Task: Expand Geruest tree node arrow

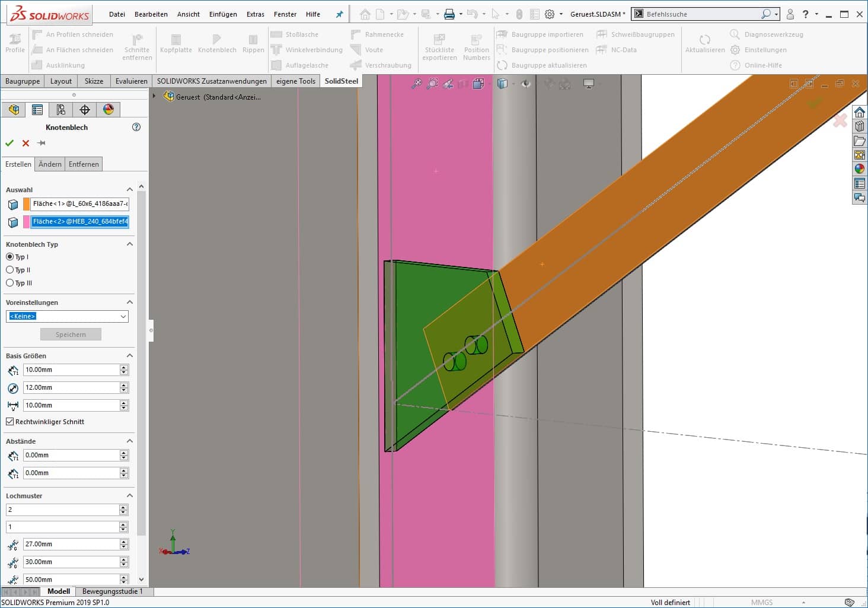Action: pos(154,96)
